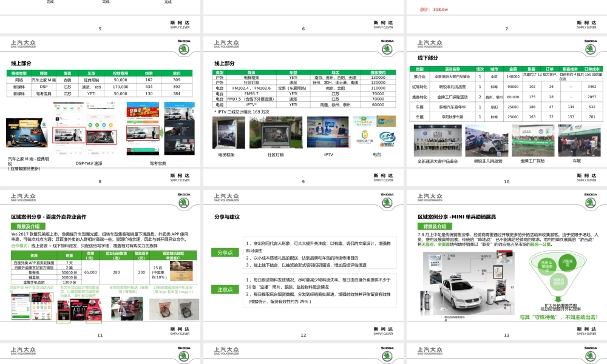The image size is (607, 364).
Task: Click the DSP-Yeti/ 速派 caption on slide 8
Action: point(89,163)
